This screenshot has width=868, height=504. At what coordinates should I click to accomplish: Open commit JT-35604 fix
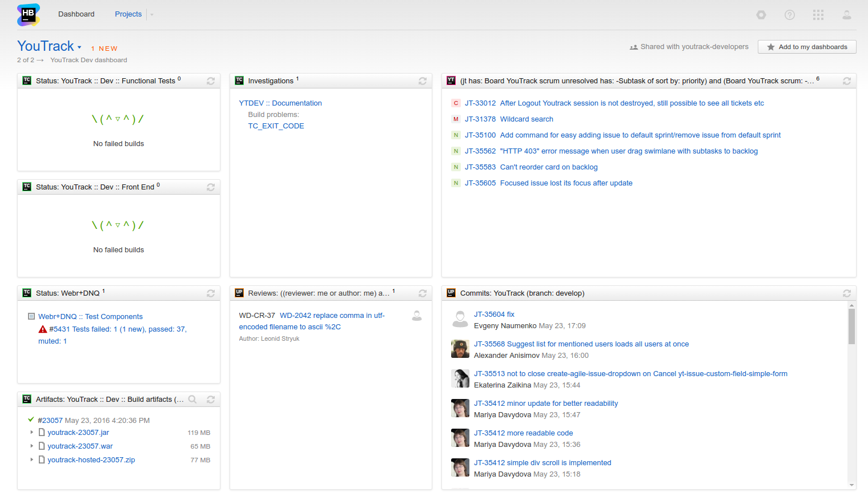click(x=494, y=315)
